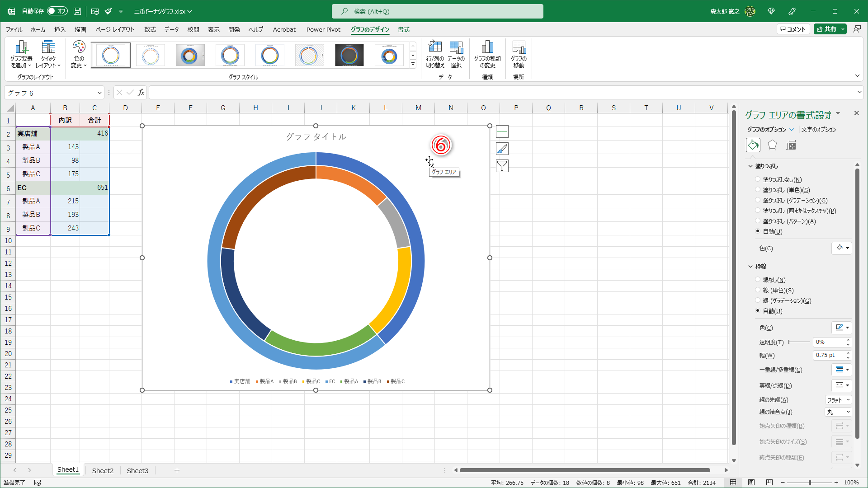Select the dark background chart style thumbnail
Image resolution: width=868 pixels, height=488 pixels.
[349, 55]
